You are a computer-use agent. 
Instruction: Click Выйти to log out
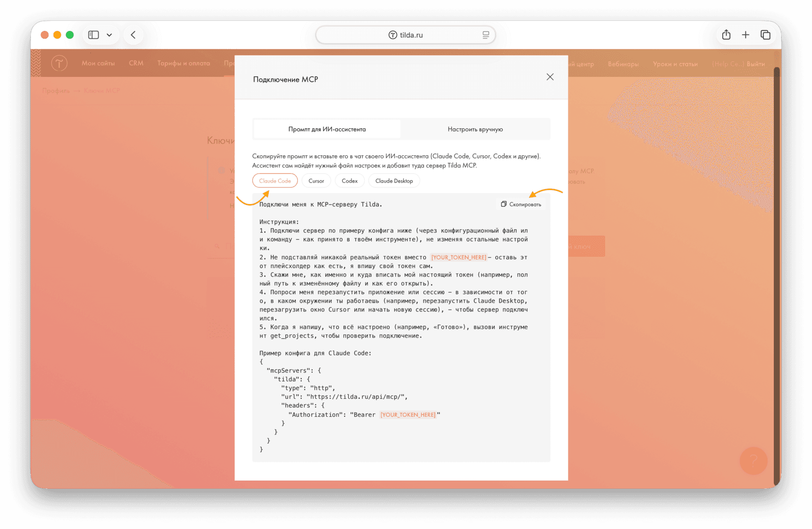pos(755,64)
